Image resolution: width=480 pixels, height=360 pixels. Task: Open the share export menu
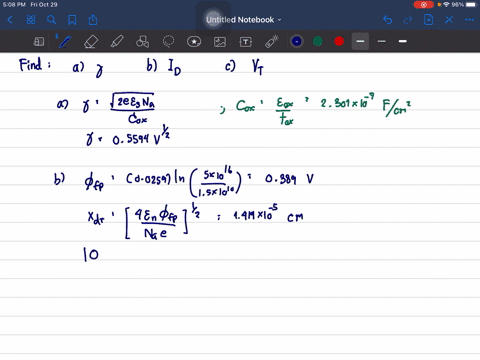tap(93, 20)
